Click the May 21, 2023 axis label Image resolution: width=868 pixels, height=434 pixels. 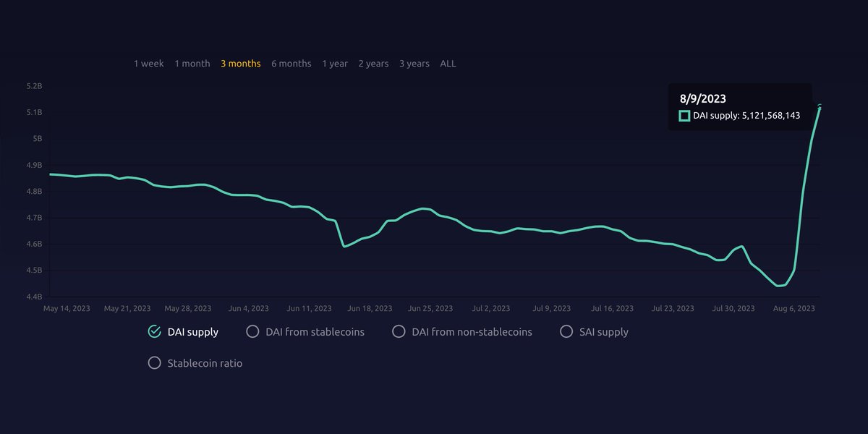tap(127, 308)
